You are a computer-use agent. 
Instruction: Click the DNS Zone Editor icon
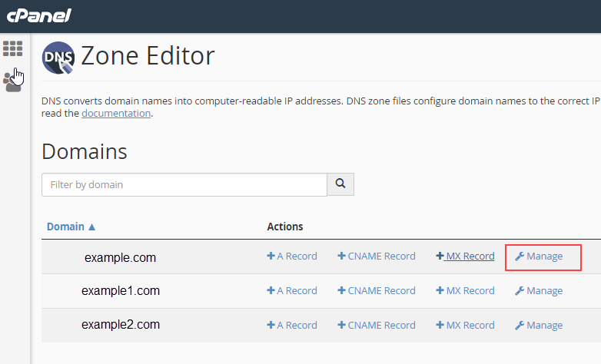58,58
